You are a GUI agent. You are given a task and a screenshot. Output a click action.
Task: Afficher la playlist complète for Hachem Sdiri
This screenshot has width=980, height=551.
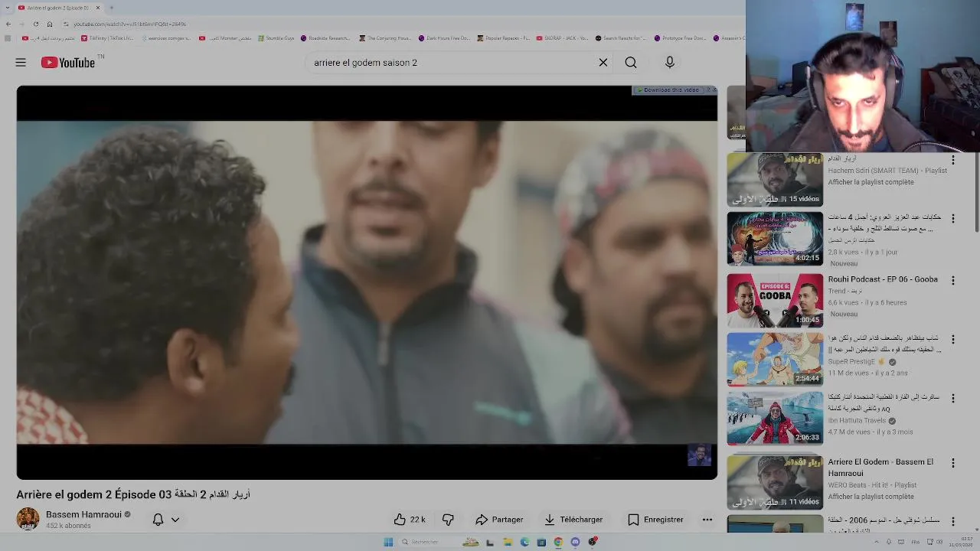pyautogui.click(x=871, y=182)
